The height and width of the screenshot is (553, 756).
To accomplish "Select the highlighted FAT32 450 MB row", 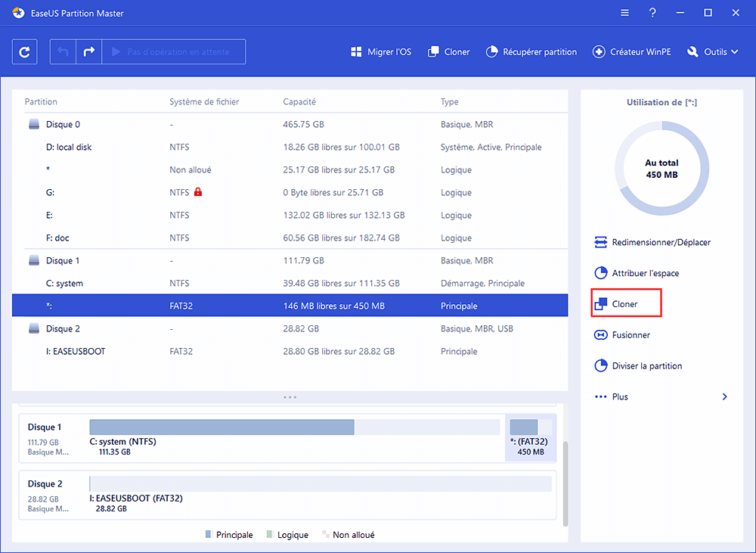I will tap(290, 306).
